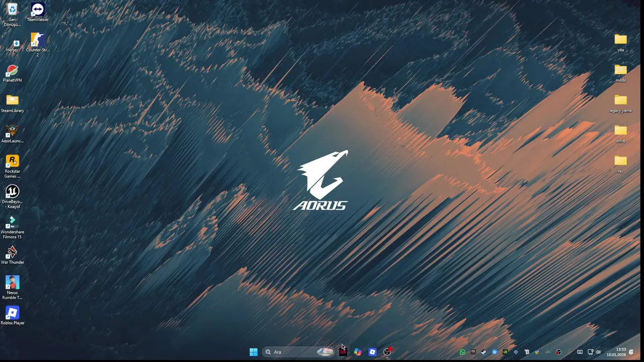Screen dimensions: 644x362
Task: Select the legacy yama folder
Action: click(620, 104)
